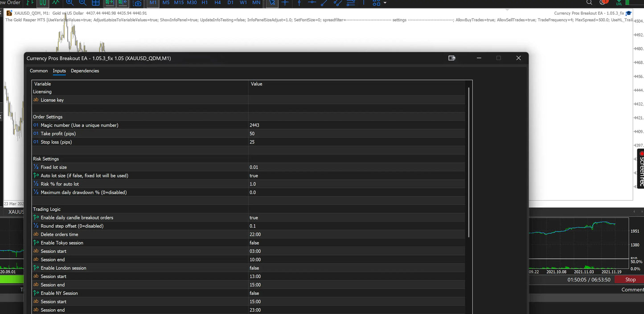Toggle Enable Tokyo session value
Image resolution: width=644 pixels, height=314 pixels.
tap(357, 243)
